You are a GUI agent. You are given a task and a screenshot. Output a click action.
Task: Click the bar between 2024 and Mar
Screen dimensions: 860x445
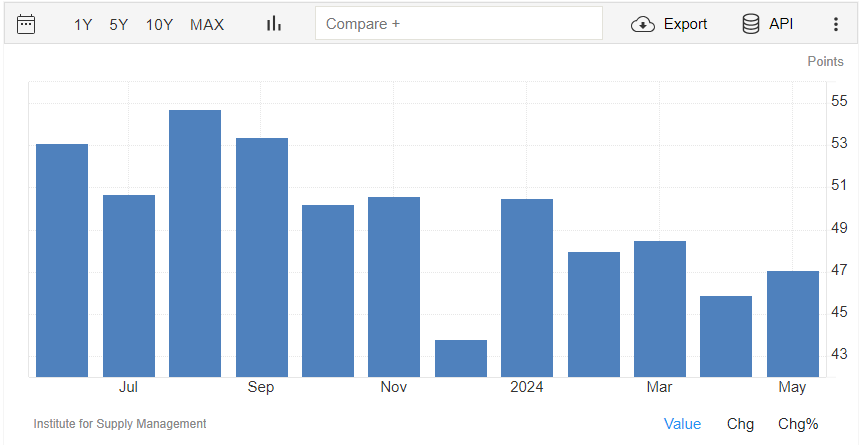[x=594, y=314]
